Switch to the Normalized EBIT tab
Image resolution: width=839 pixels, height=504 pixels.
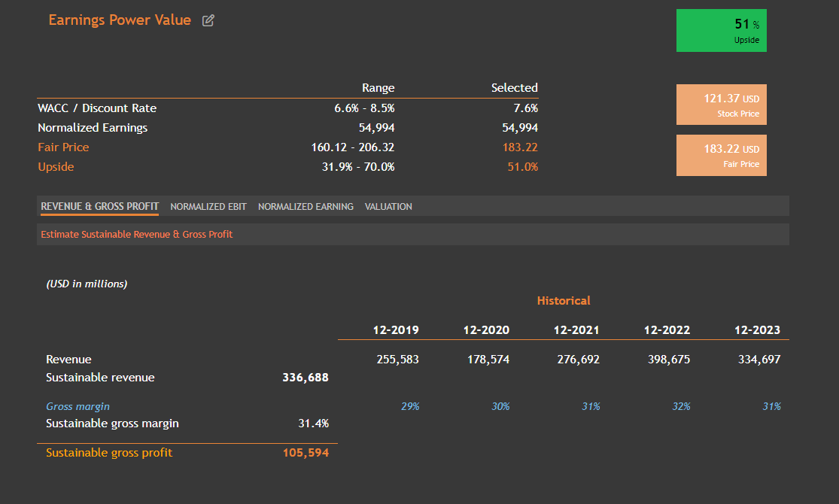click(x=208, y=206)
